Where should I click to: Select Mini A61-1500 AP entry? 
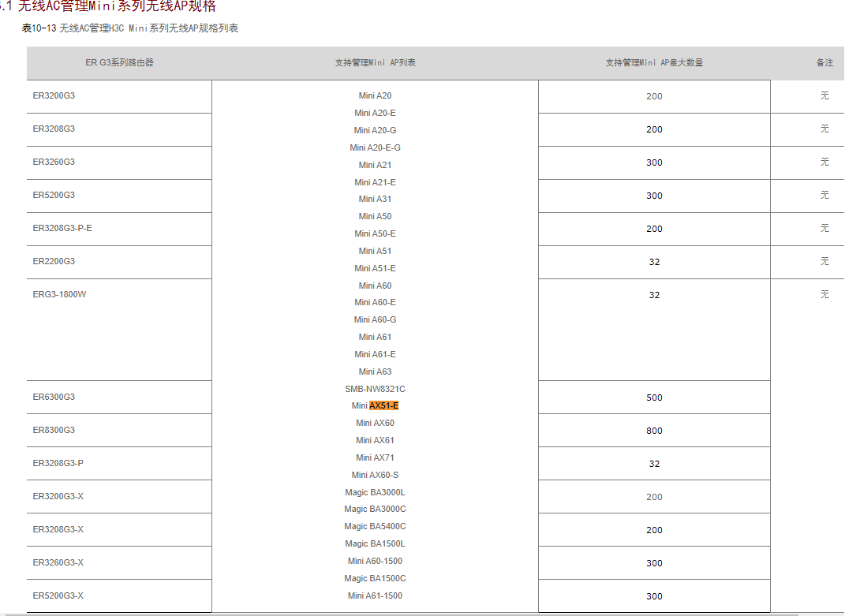tap(375, 595)
